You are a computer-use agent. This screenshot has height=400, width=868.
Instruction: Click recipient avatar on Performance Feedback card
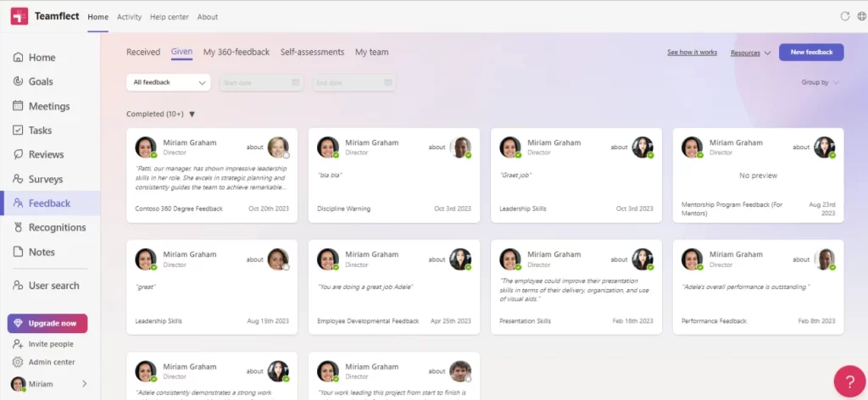coord(825,259)
